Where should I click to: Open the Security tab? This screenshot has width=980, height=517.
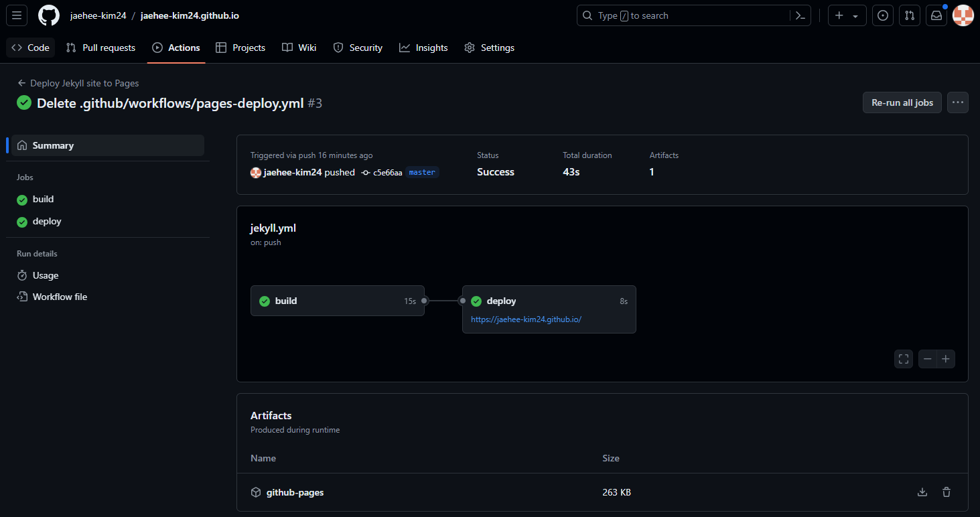click(x=358, y=48)
